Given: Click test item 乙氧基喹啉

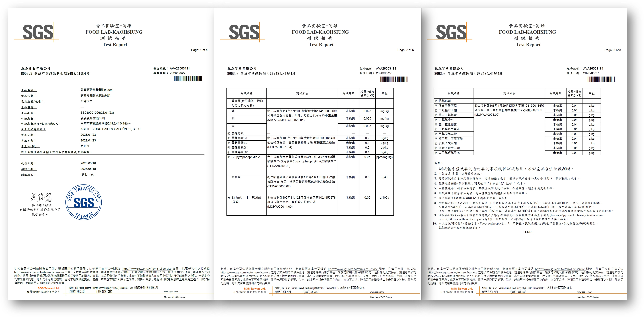Looking at the screenshot, I should coord(446,120).
